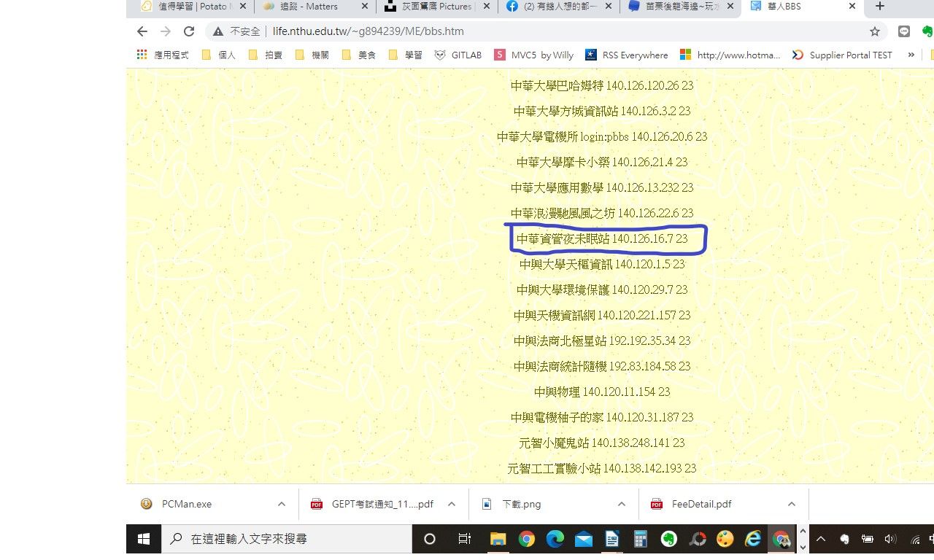Close the 追蹤 - Matters tab
Image resolution: width=934 pixels, height=560 pixels.
[365, 7]
